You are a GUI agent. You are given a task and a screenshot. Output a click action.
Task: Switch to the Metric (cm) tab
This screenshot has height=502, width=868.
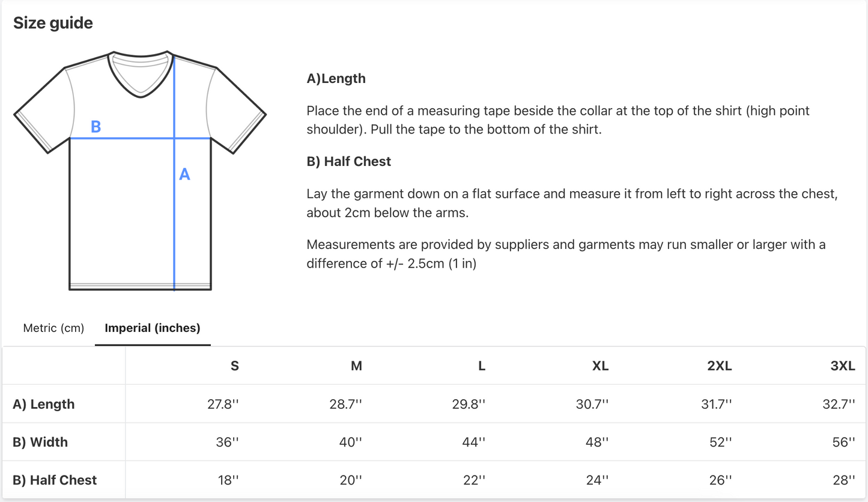pyautogui.click(x=53, y=328)
